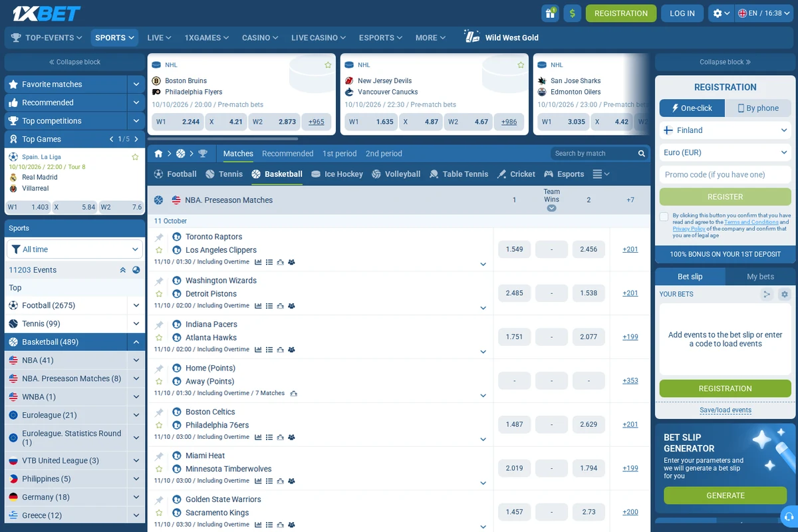This screenshot has width=798, height=532.
Task: Open the My bets tab
Action: click(x=760, y=277)
